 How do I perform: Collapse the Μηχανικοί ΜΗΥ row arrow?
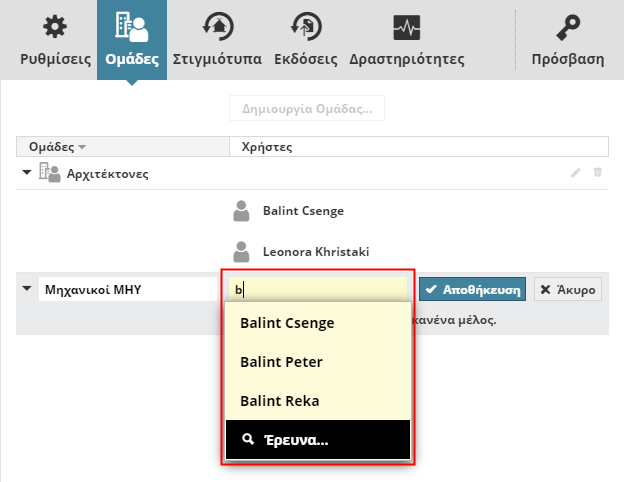tap(26, 291)
